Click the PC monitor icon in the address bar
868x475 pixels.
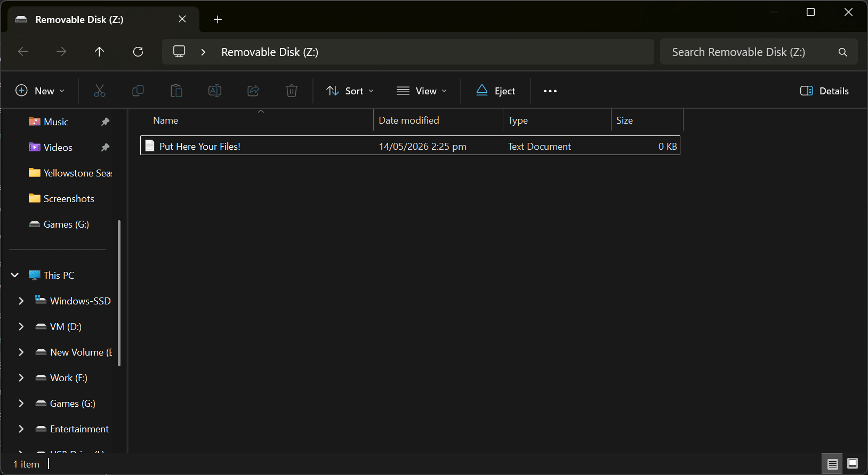179,52
